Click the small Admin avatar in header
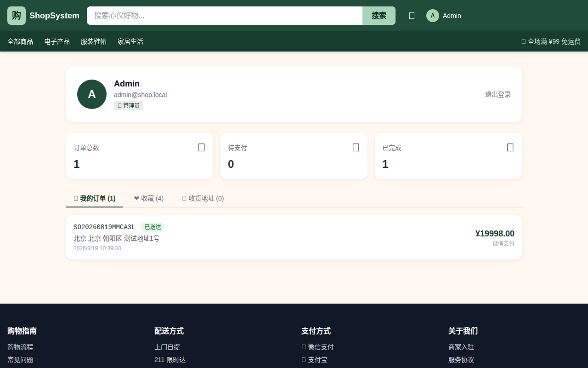The height and width of the screenshot is (368, 588). 433,16
